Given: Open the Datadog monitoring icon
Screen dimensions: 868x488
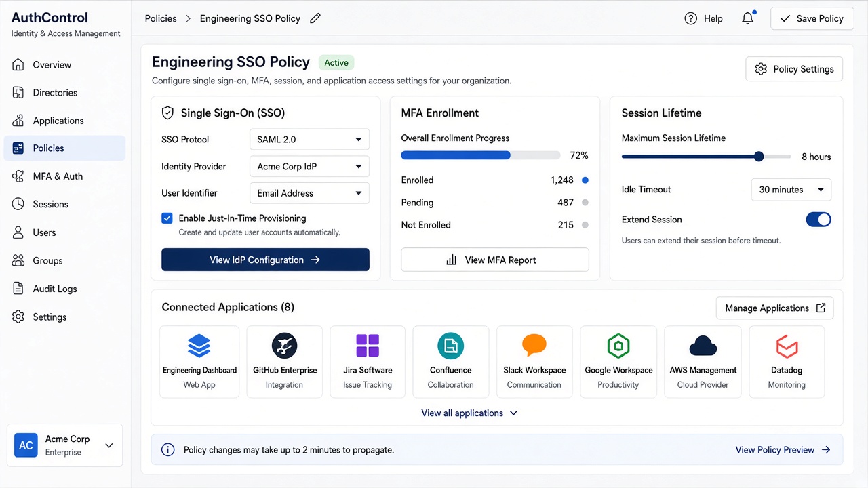Looking at the screenshot, I should [x=787, y=346].
